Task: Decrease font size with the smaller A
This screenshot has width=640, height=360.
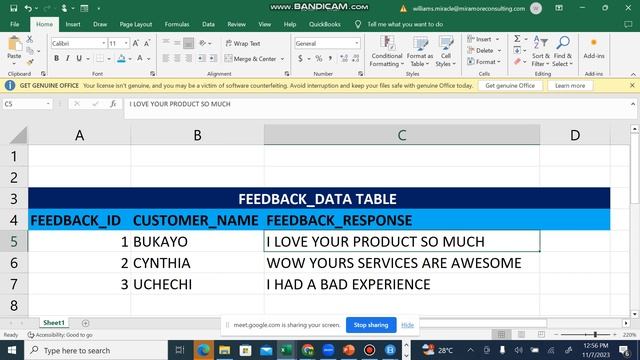Action: pos(147,43)
